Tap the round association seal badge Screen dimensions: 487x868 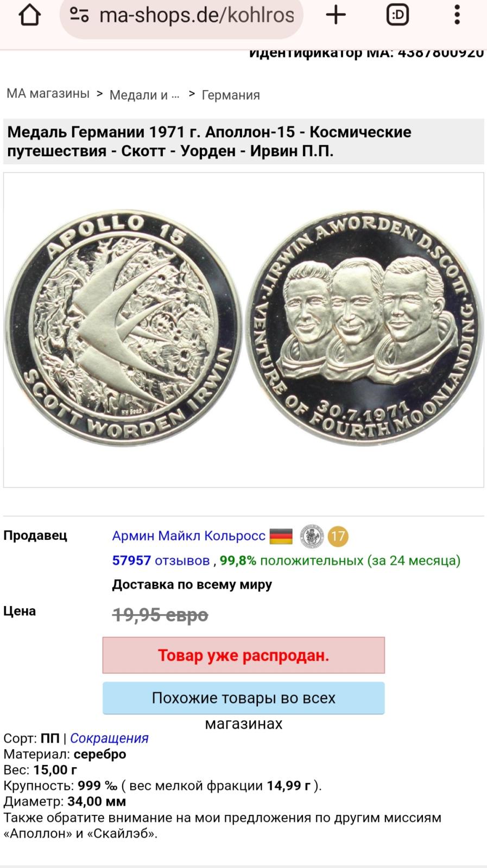tap(312, 537)
